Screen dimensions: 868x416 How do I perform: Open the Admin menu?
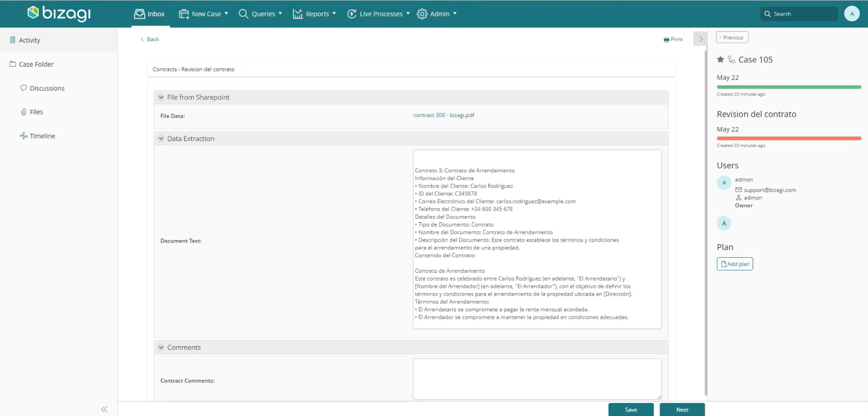(x=437, y=14)
